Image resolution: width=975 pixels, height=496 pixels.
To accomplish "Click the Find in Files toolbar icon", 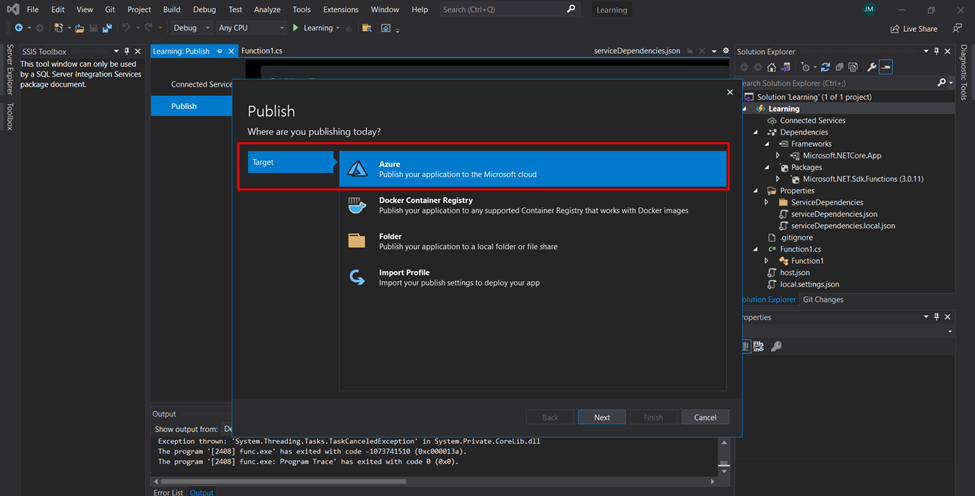I will [367, 28].
